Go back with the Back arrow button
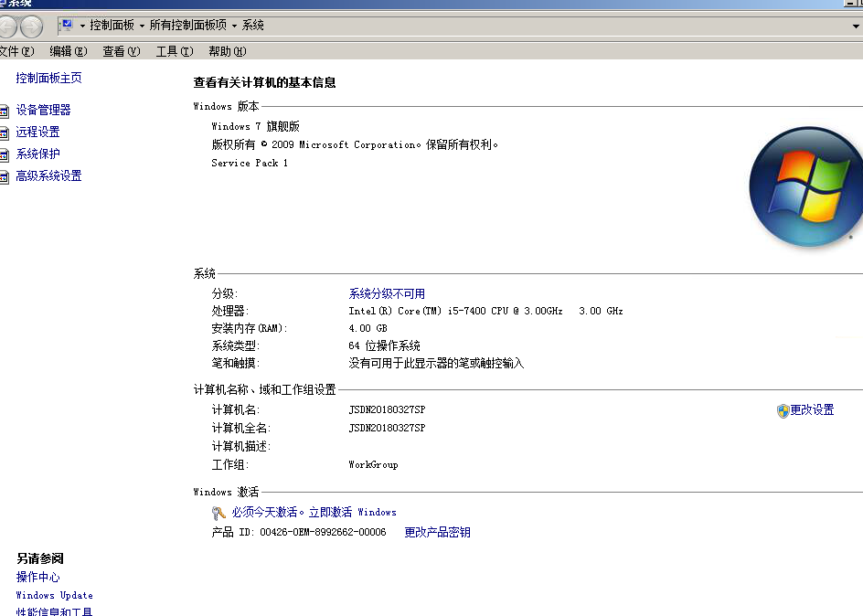The image size is (863, 616). (6, 27)
